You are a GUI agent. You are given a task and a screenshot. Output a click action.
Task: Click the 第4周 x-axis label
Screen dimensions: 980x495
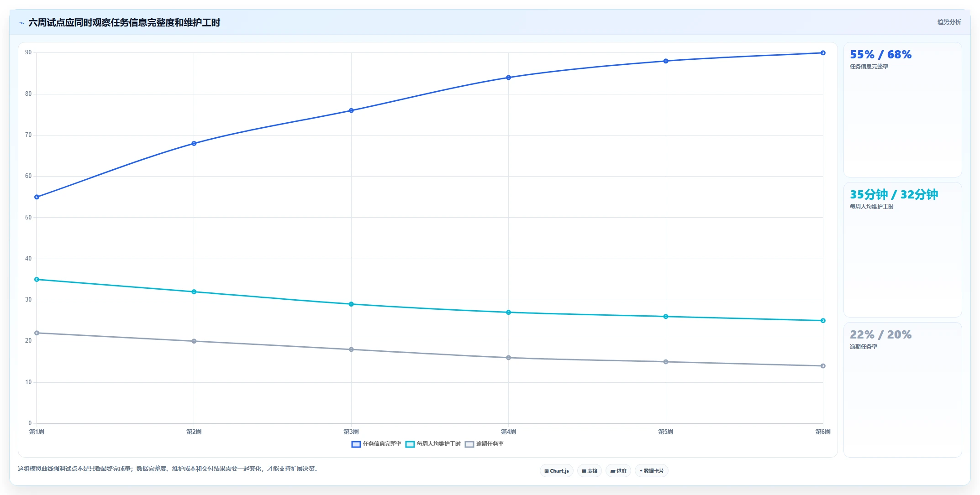(x=508, y=432)
